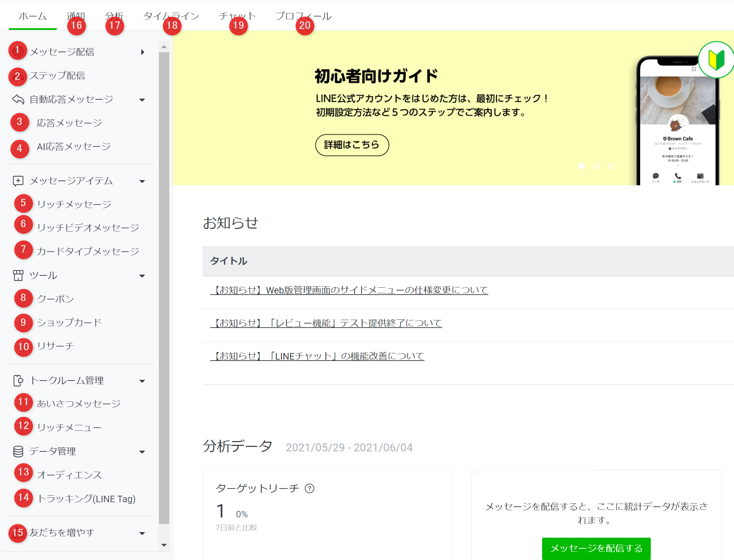Screen dimensions: 734x560
Task: Select the second banner carousel dot
Action: (x=596, y=166)
